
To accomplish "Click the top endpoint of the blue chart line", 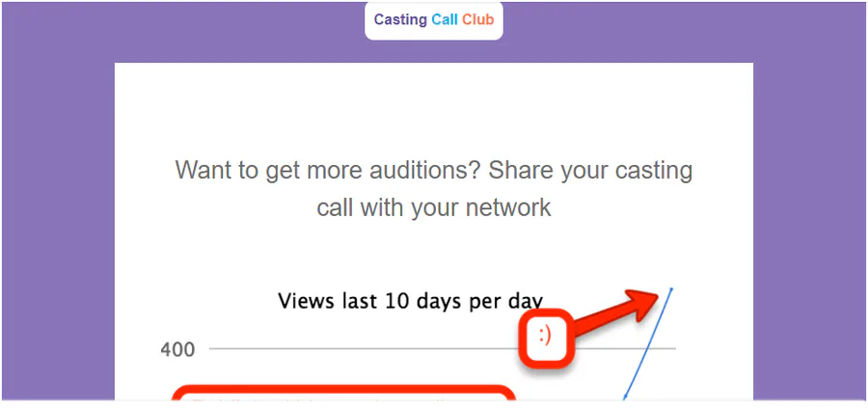I will (671, 288).
